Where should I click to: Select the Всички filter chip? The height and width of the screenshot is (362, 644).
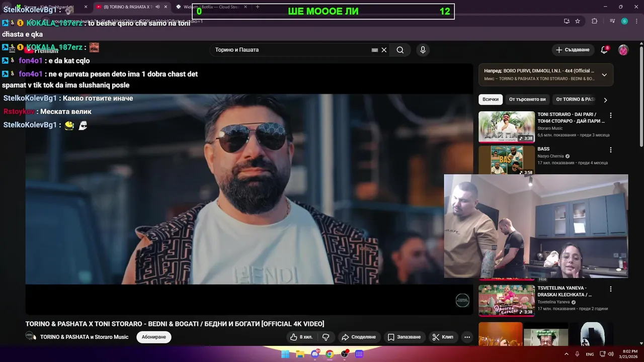[x=491, y=100]
